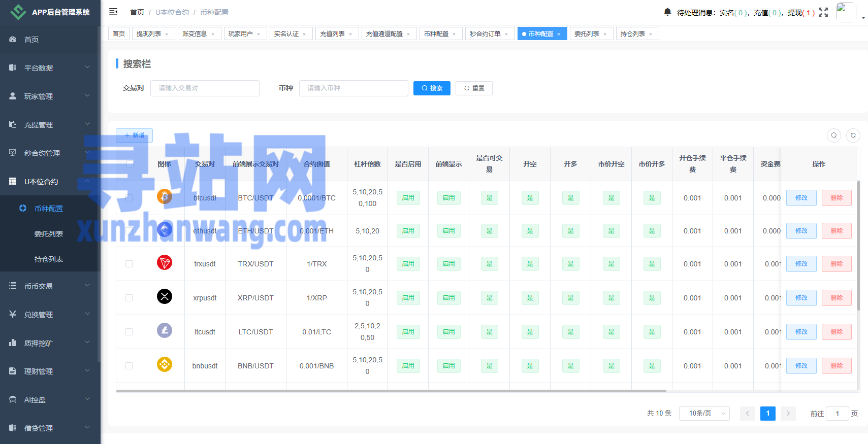The image size is (868, 444).
Task: Expand the 玩家管理 sidebar menu
Action: coord(50,96)
